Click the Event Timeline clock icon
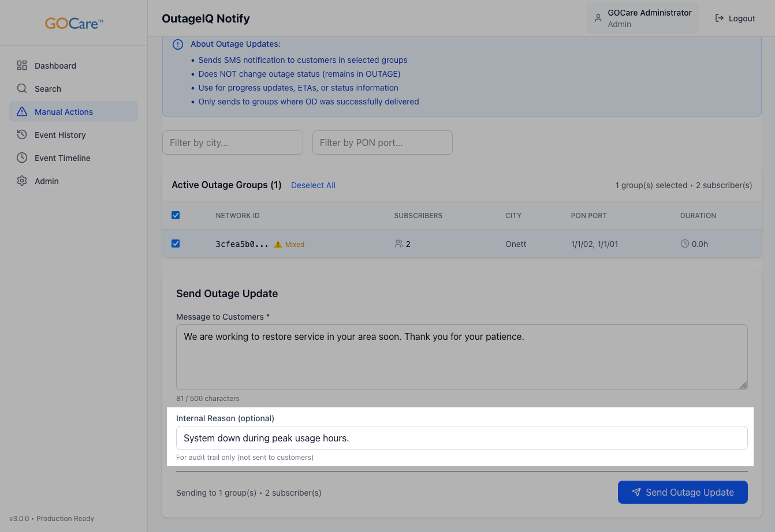 pyautogui.click(x=22, y=158)
